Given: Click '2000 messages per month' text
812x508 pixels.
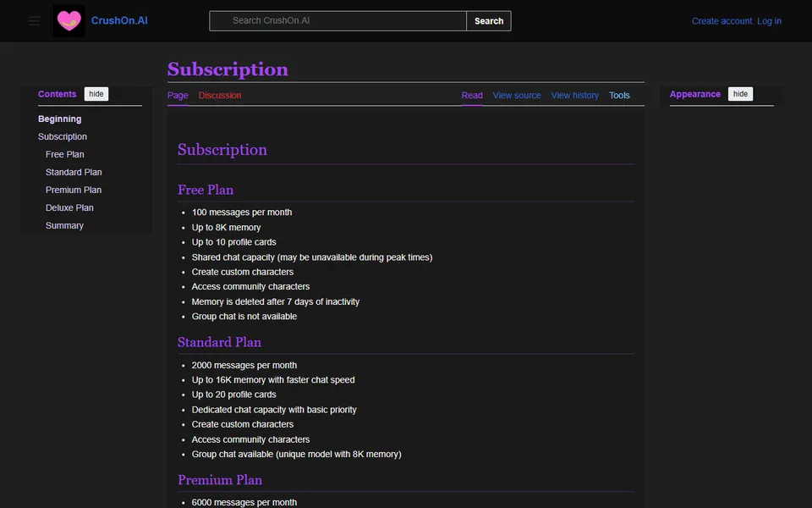Looking at the screenshot, I should (x=244, y=365).
